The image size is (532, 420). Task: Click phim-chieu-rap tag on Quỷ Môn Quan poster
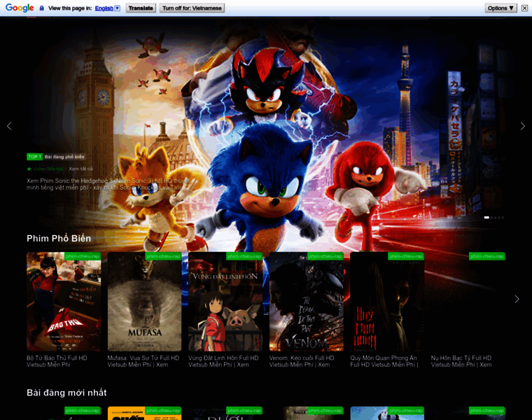pos(406,256)
